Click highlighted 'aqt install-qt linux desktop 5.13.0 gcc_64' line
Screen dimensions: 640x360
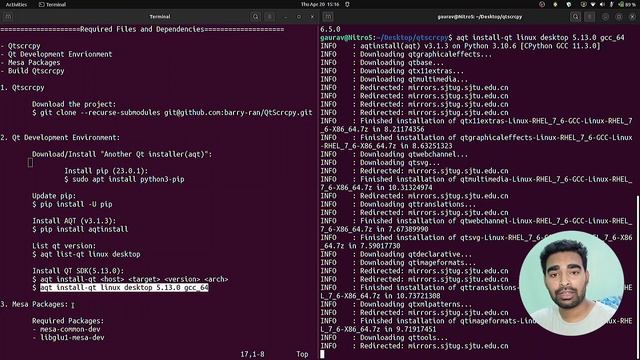(x=124, y=287)
